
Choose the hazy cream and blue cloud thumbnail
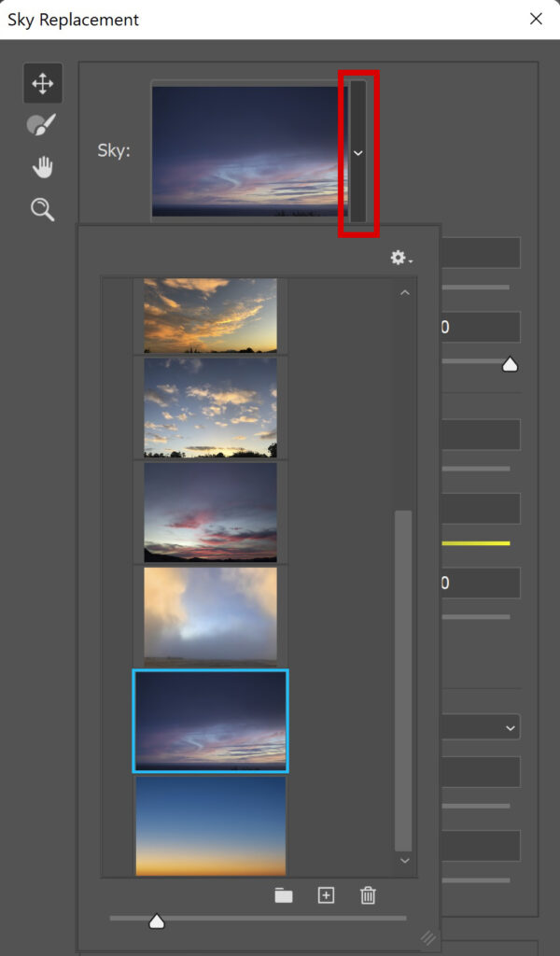point(210,616)
